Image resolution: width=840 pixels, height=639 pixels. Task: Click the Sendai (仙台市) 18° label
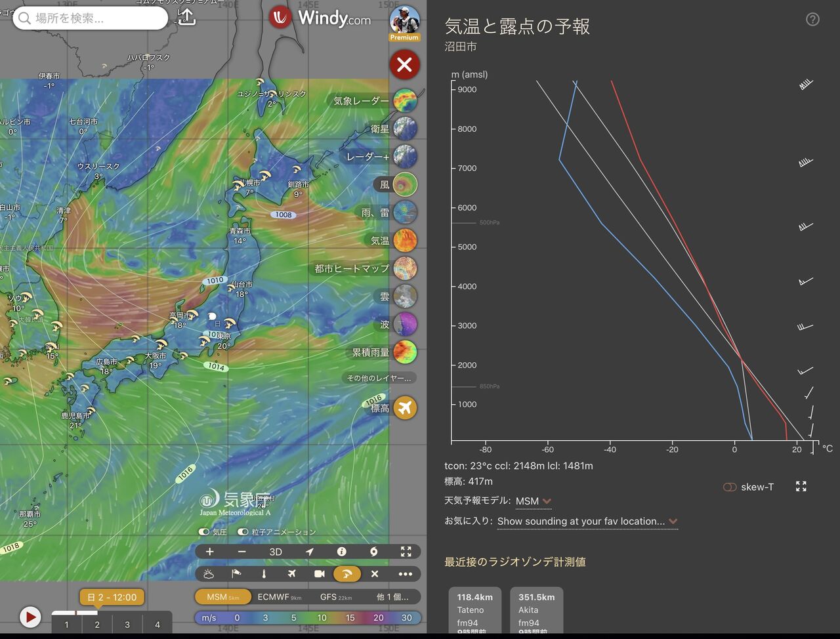[241, 289]
